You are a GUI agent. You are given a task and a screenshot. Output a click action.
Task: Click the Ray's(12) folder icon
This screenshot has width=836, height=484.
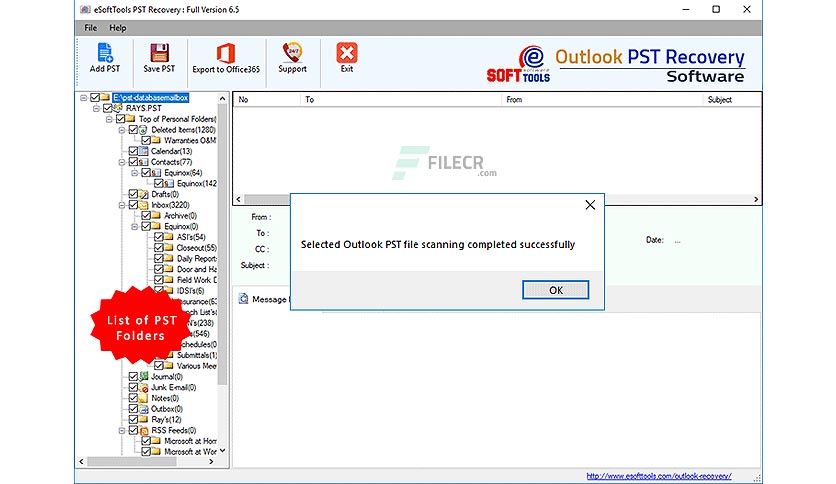click(143, 420)
